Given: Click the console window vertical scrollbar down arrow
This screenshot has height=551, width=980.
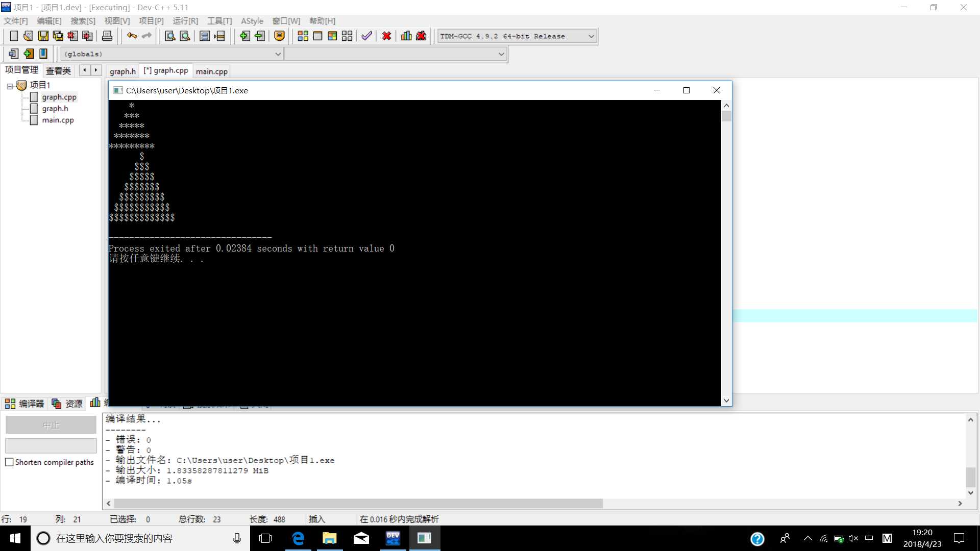Looking at the screenshot, I should 726,401.
